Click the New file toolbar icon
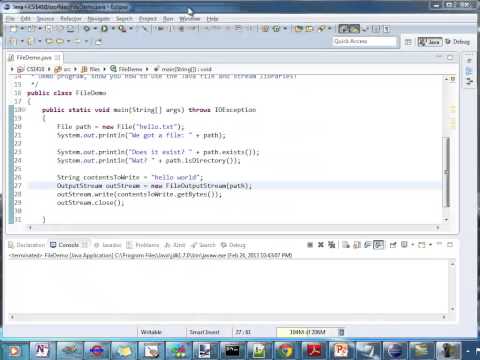The width and height of the screenshot is (480, 360). 13,29
